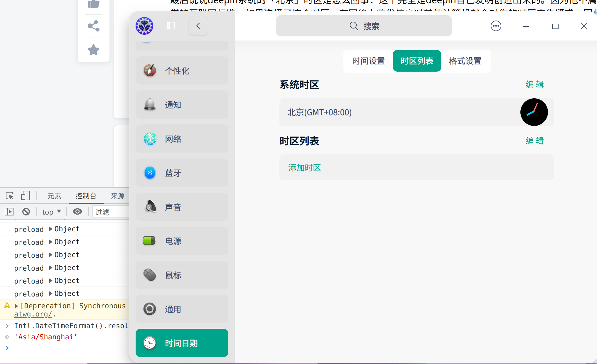Click 编辑 next to 系统时区
597x364 pixels.
coord(534,85)
